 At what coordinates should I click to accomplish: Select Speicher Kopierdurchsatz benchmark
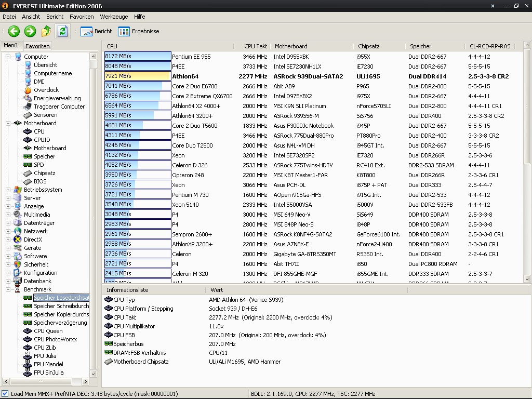(61, 314)
